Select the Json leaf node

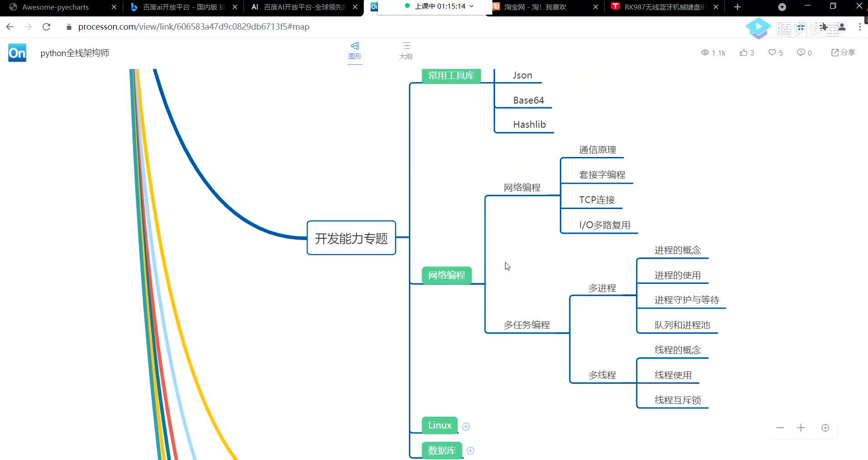click(522, 75)
